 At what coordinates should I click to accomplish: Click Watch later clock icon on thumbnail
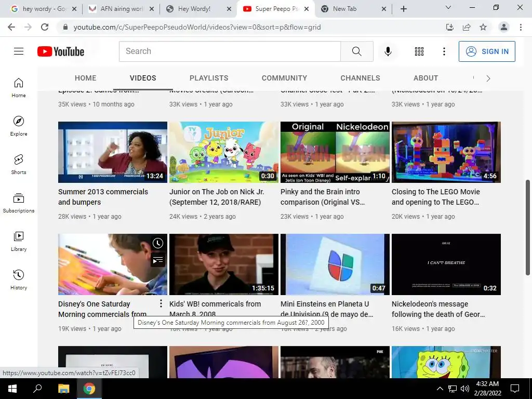point(158,243)
